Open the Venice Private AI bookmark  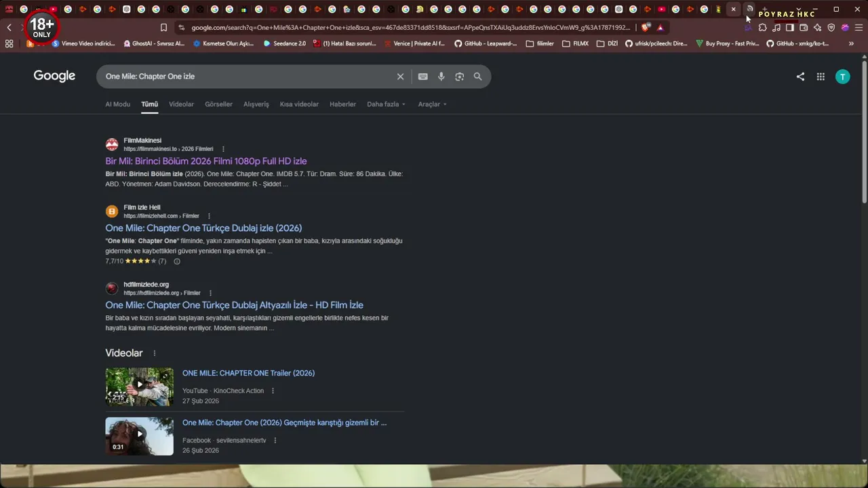point(414,43)
